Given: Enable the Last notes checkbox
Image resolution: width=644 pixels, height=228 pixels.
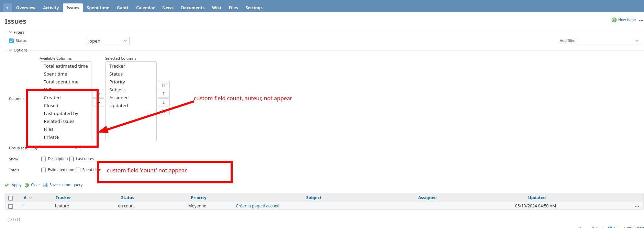Looking at the screenshot, I should click(71, 159).
